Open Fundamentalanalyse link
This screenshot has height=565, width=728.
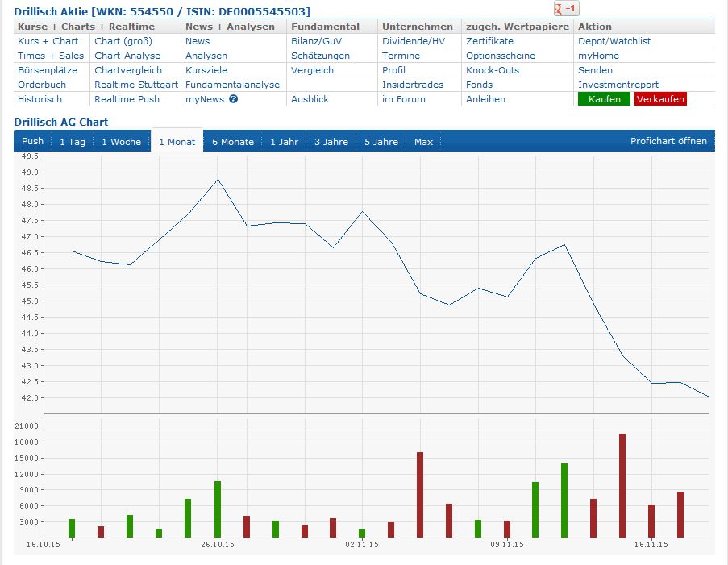pyautogui.click(x=232, y=85)
